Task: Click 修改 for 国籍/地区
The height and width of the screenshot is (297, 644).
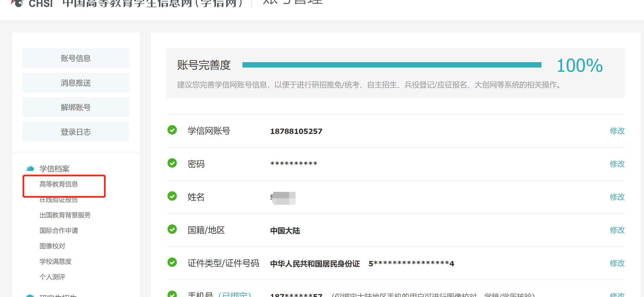Action: (x=617, y=230)
